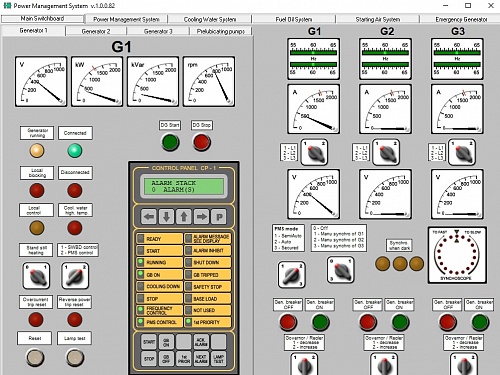The width and height of the screenshot is (500, 375).
Task: Push the green DG Start button
Action: pos(170,142)
